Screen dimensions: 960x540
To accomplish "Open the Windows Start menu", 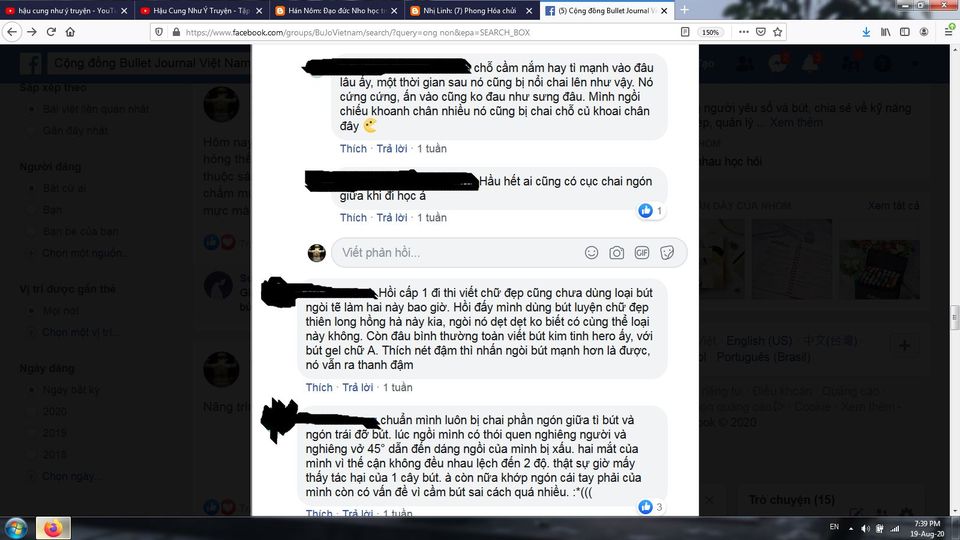I will click(17, 528).
